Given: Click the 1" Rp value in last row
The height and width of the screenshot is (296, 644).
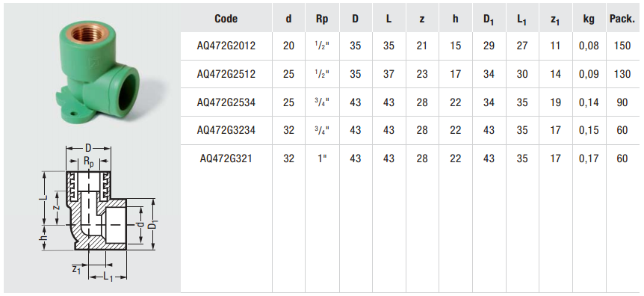Looking at the screenshot, I should pos(323,158).
